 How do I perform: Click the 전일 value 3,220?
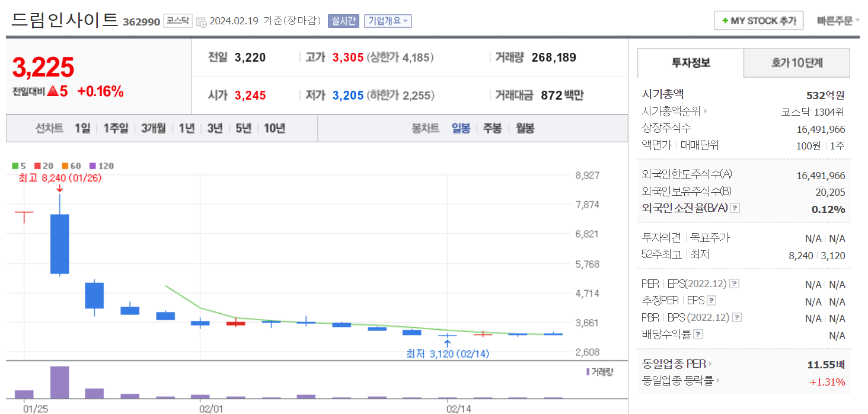pyautogui.click(x=250, y=58)
